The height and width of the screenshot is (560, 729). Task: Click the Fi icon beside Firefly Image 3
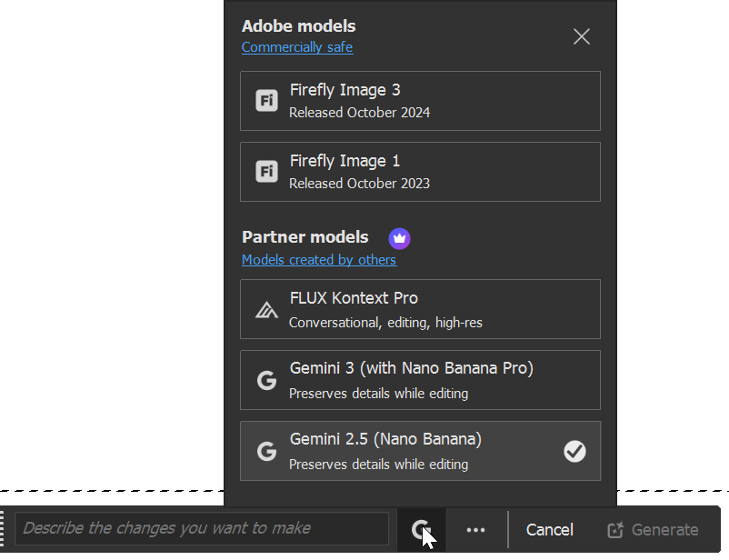coord(266,101)
